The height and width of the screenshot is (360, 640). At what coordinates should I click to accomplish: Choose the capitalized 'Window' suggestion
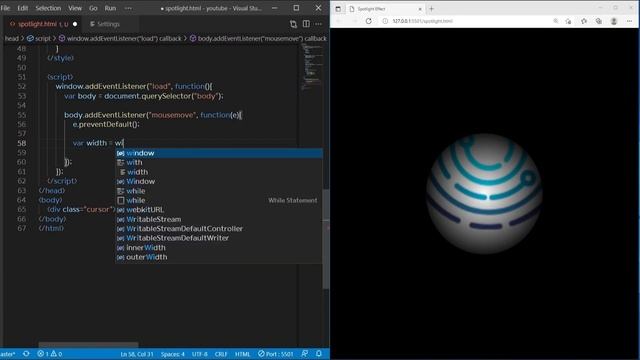(219, 181)
